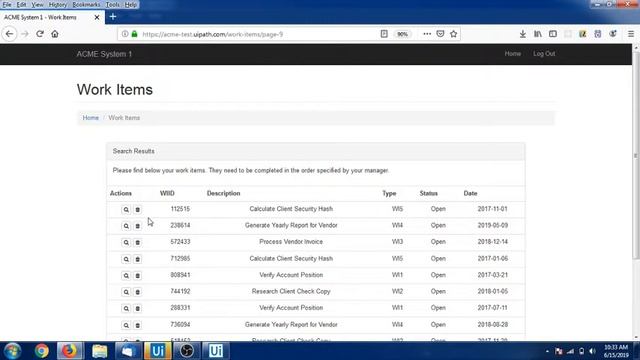This screenshot has height=360, width=640.
Task: Click the 90% zoom level indicator
Action: [402, 34]
